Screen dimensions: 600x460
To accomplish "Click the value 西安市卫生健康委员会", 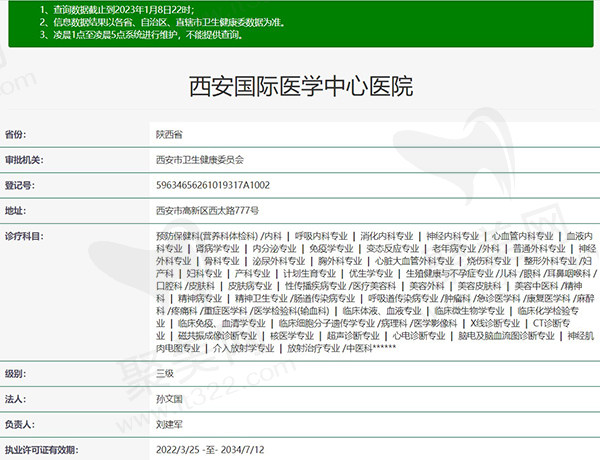I will click(x=200, y=160).
